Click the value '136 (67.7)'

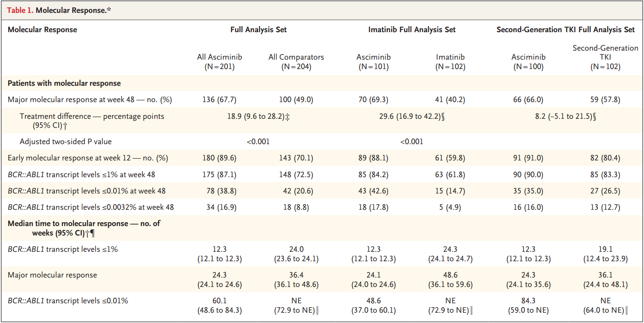point(219,100)
